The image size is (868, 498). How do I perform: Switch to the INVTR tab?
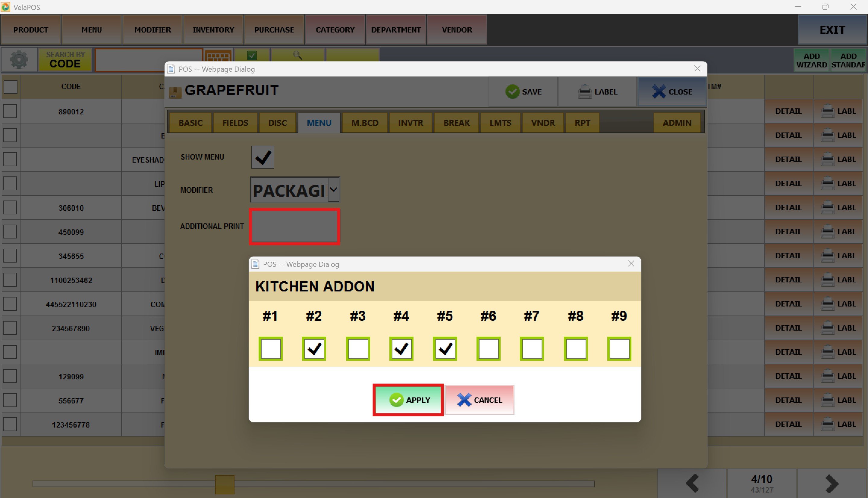coord(410,123)
